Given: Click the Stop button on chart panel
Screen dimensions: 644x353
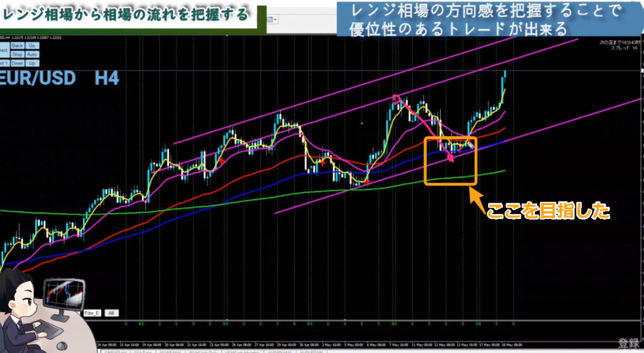Looking at the screenshot, I should [17, 54].
